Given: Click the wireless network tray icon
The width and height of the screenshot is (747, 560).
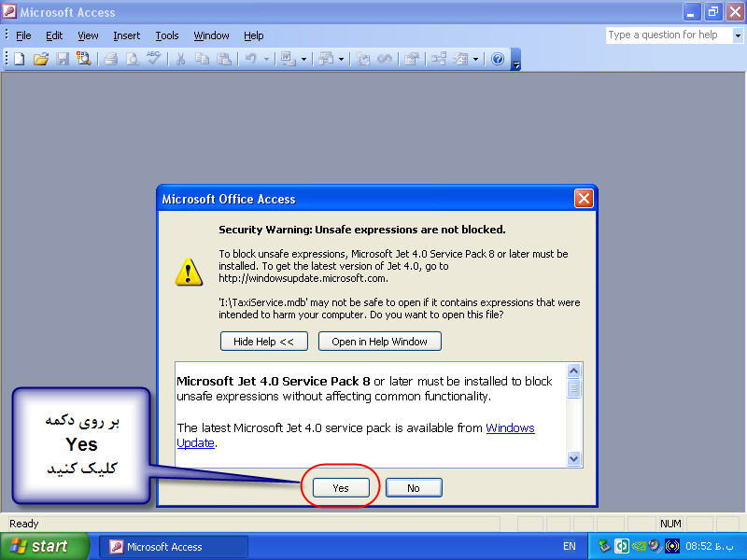Looking at the screenshot, I should tap(671, 546).
